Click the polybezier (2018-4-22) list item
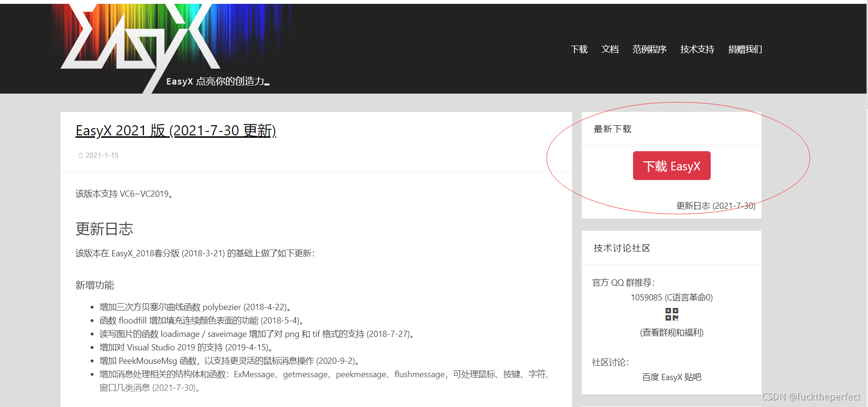This screenshot has height=407, width=868. click(x=196, y=307)
